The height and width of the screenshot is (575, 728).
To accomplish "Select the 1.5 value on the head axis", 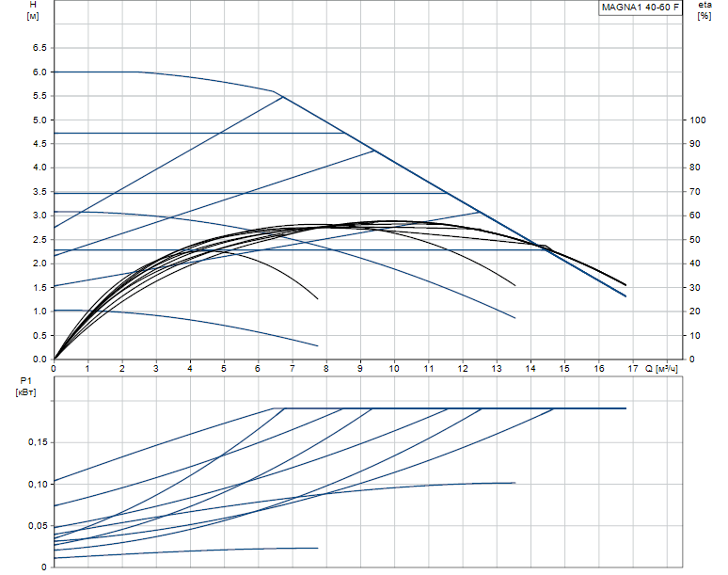I will (x=40, y=288).
